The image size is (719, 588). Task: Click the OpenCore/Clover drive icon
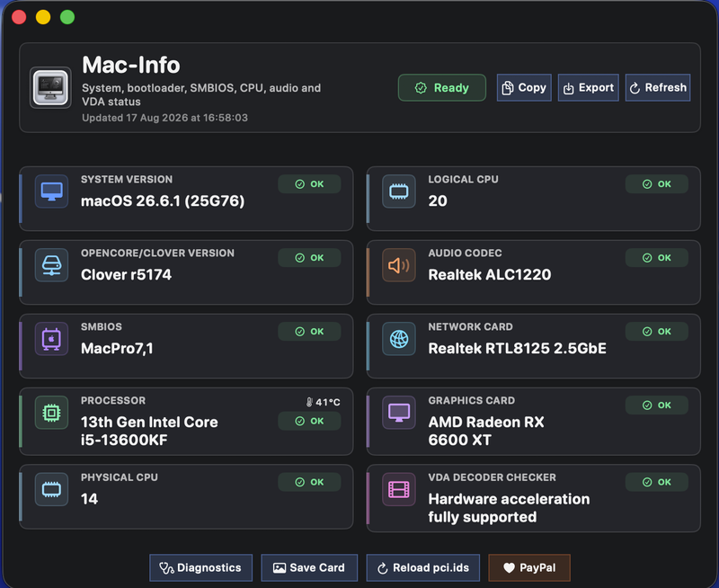[52, 265]
